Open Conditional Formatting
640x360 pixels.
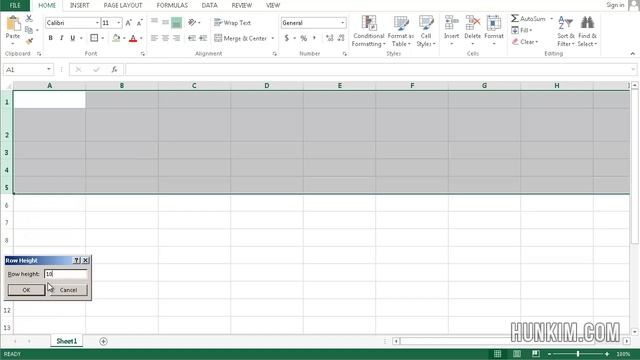(x=369, y=32)
